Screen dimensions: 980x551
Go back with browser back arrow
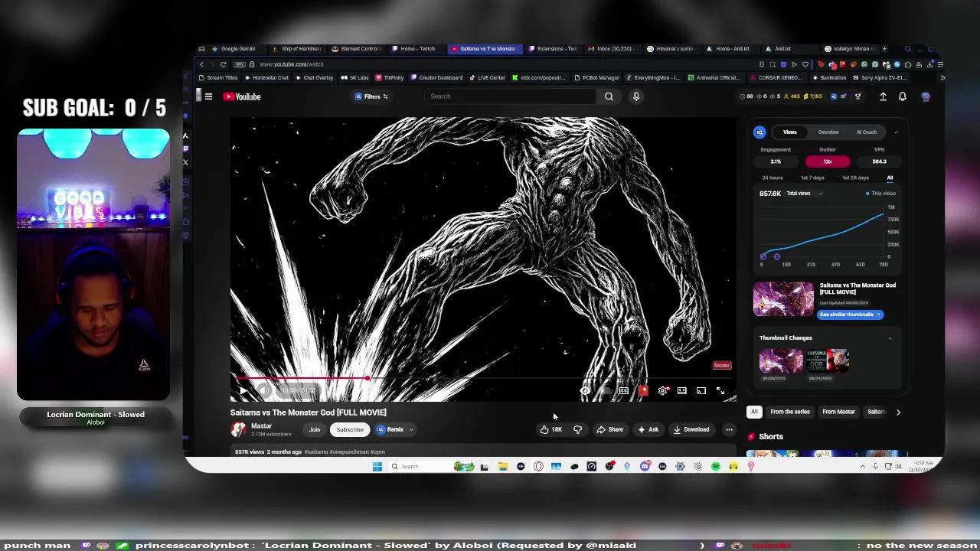(202, 64)
